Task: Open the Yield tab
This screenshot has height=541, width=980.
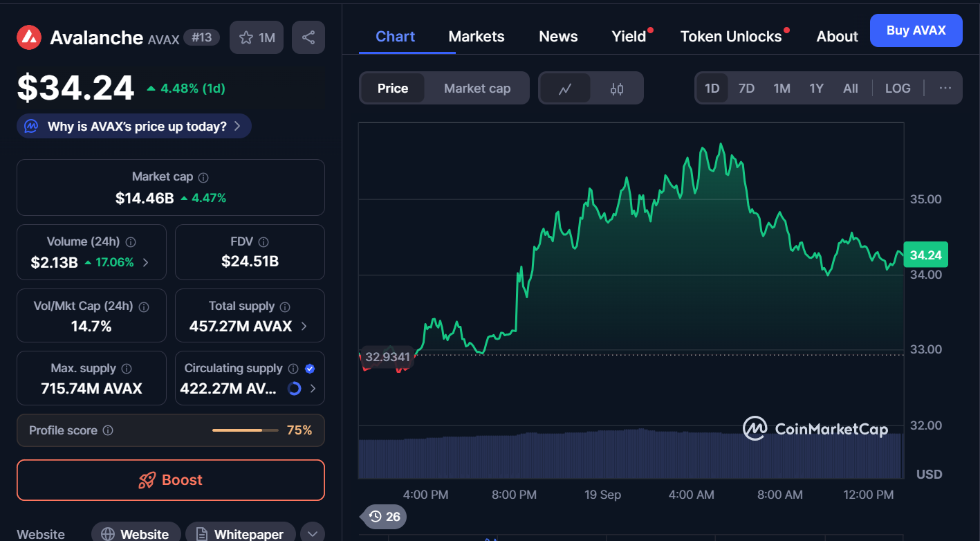Action: [x=629, y=37]
